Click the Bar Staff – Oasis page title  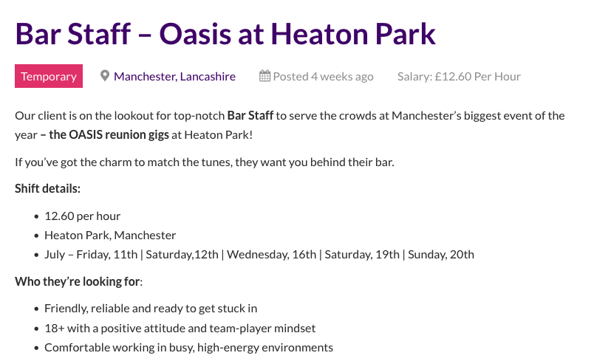pyautogui.click(x=225, y=33)
